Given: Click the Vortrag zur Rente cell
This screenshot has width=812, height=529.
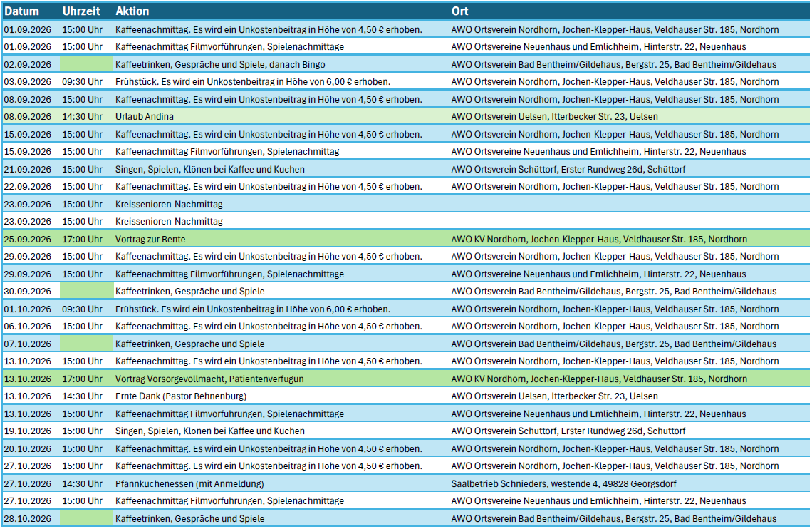Looking at the screenshot, I should coord(150,239).
